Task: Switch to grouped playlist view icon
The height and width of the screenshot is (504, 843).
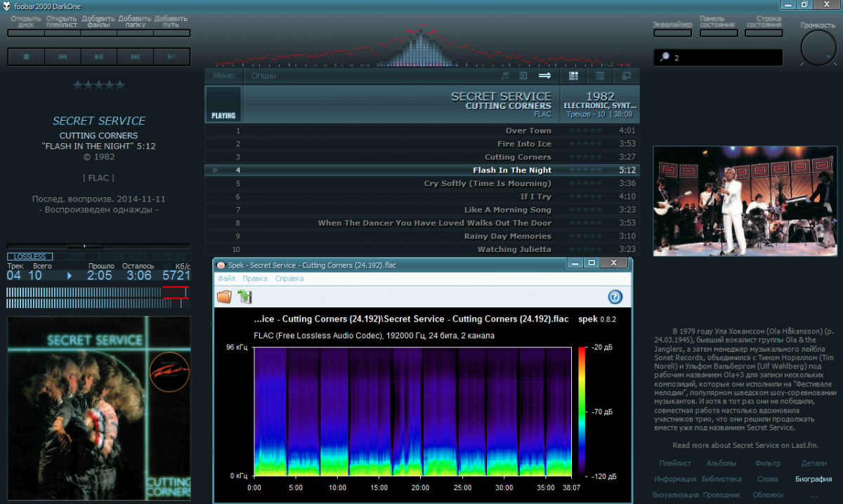Action: pos(573,76)
